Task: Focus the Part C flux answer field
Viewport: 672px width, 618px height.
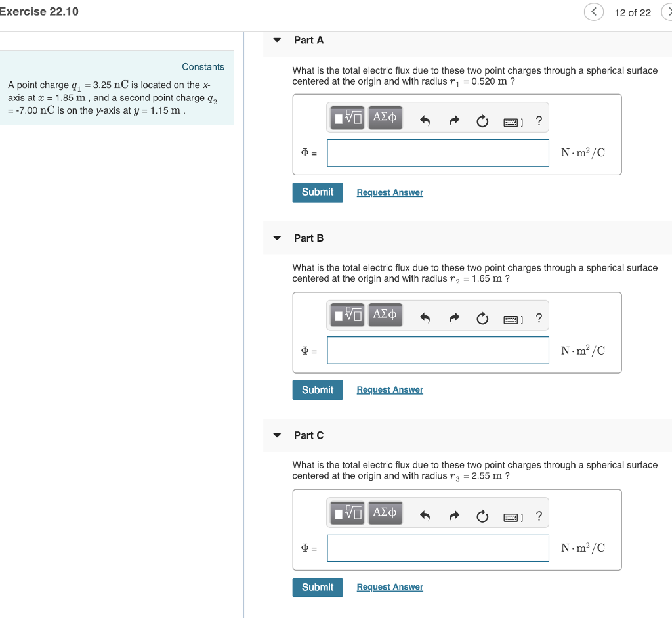Action: pyautogui.click(x=438, y=548)
